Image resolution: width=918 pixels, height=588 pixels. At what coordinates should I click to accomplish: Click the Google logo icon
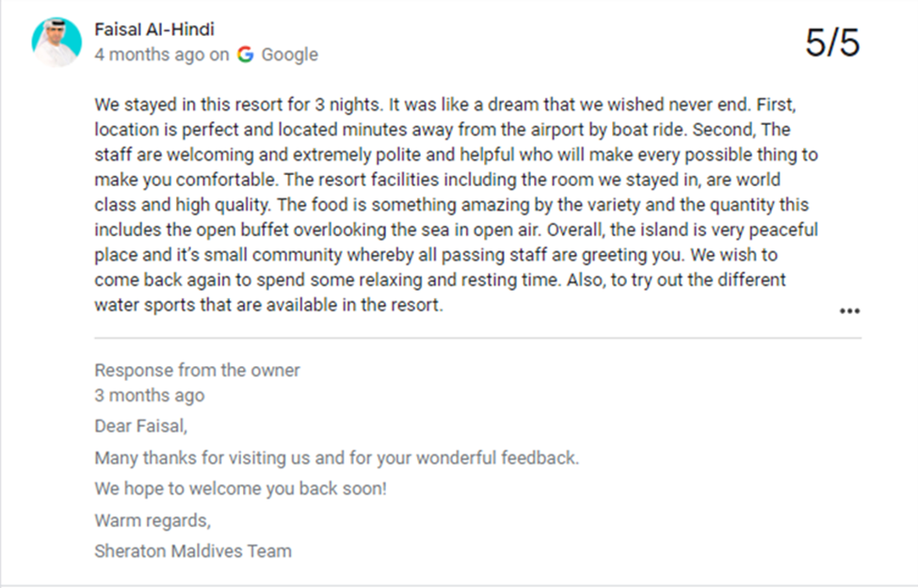[x=246, y=55]
